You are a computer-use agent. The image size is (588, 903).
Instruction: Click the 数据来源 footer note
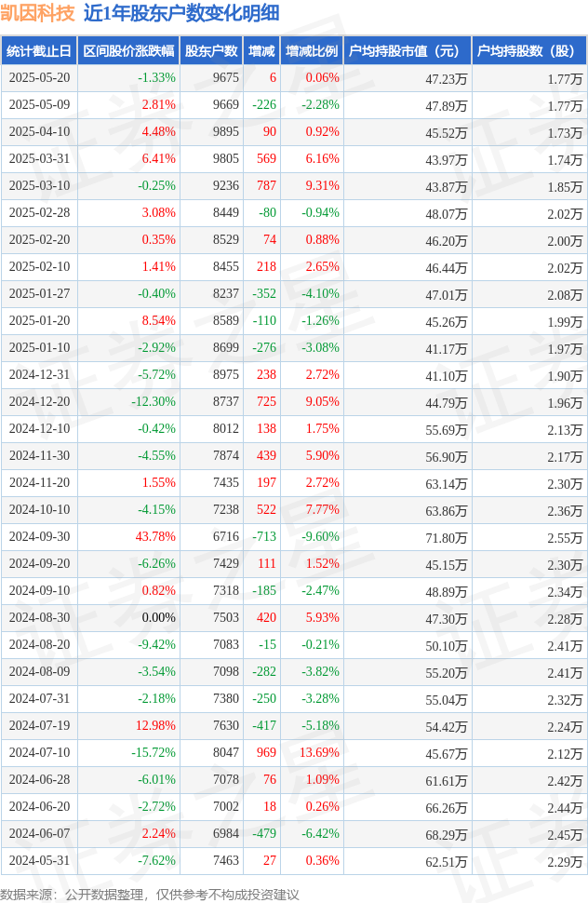150,895
